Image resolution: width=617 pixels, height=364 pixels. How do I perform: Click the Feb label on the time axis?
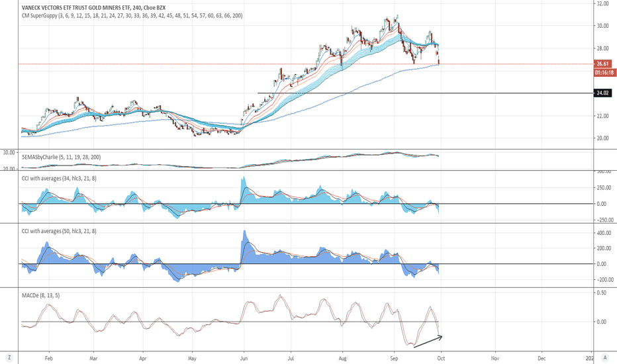click(x=49, y=359)
